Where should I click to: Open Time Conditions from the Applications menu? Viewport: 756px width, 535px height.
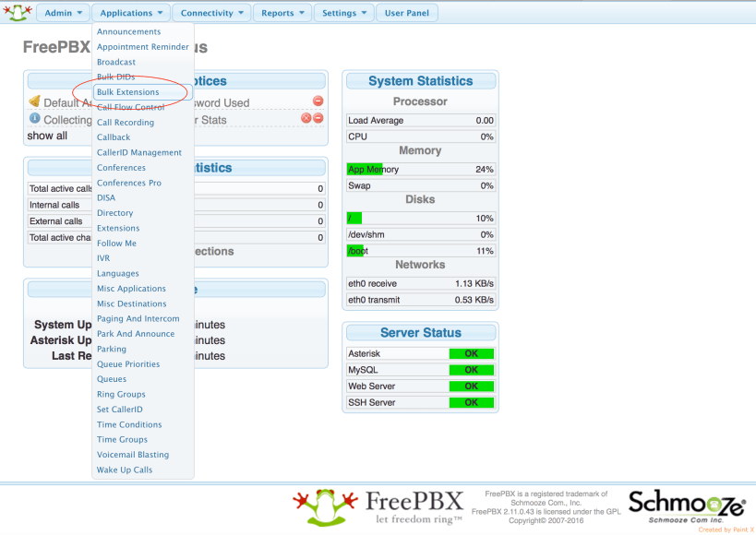tap(129, 424)
